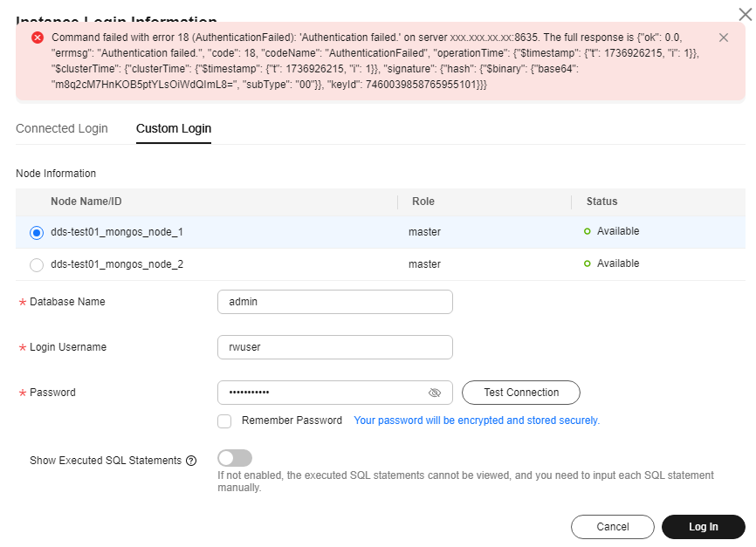Show password with the eye icon
Screen dimensions: 756x547
pos(435,393)
